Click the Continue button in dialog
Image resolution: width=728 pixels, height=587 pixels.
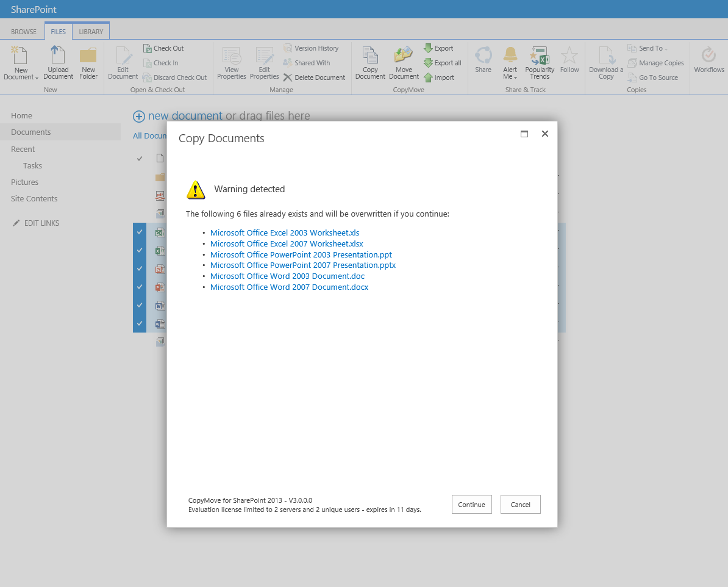471,504
